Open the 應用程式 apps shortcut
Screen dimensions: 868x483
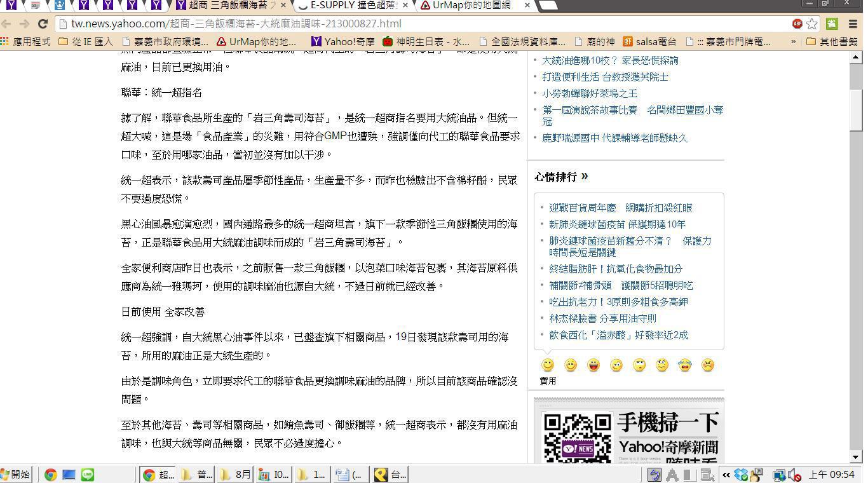click(x=25, y=41)
